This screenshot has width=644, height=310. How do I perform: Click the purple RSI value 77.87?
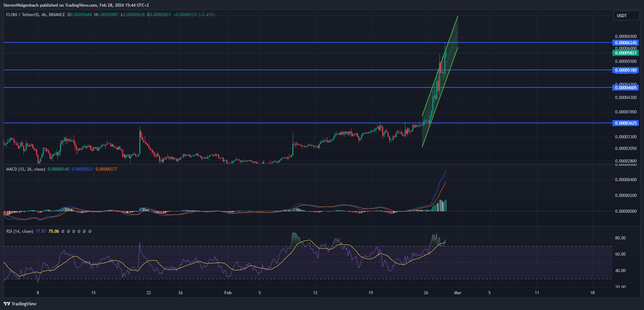(41, 231)
